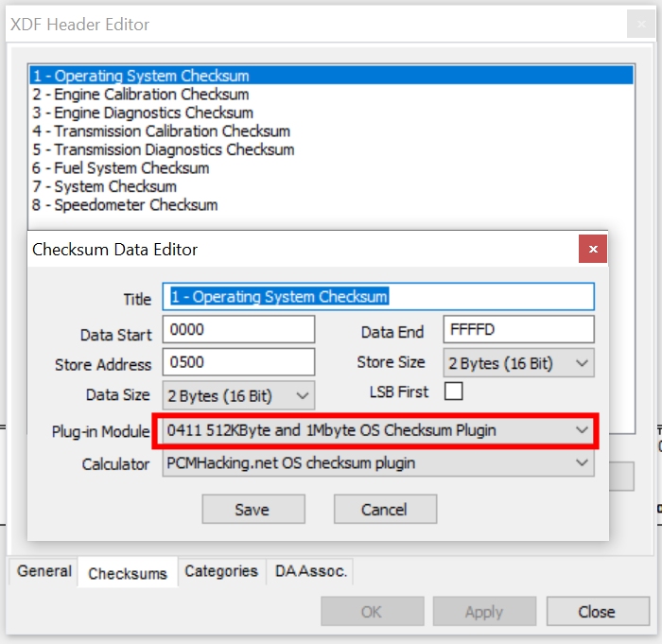Select '5 - Transmission Diagnostics Checksum' row
Screen dimensions: 662x644
pos(331,149)
